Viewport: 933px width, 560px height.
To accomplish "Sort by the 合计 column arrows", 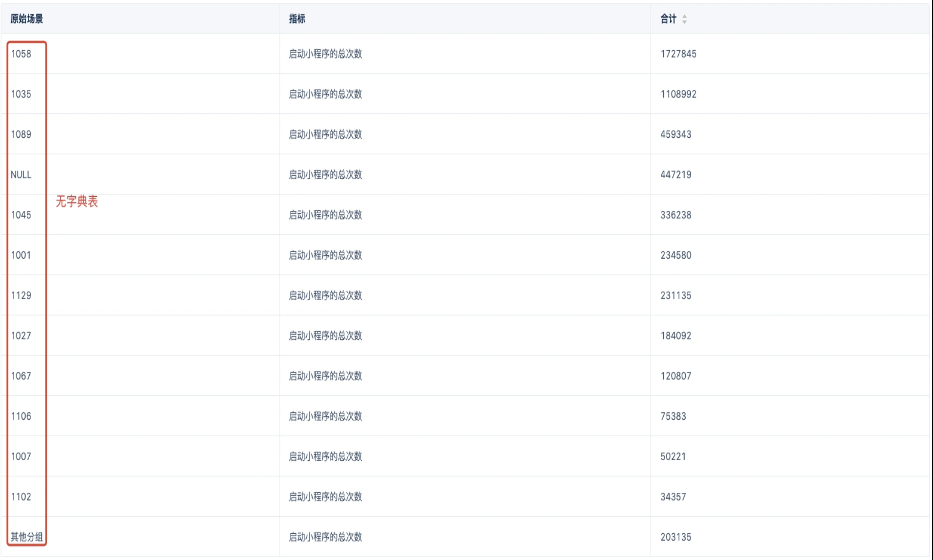I will pyautogui.click(x=684, y=19).
